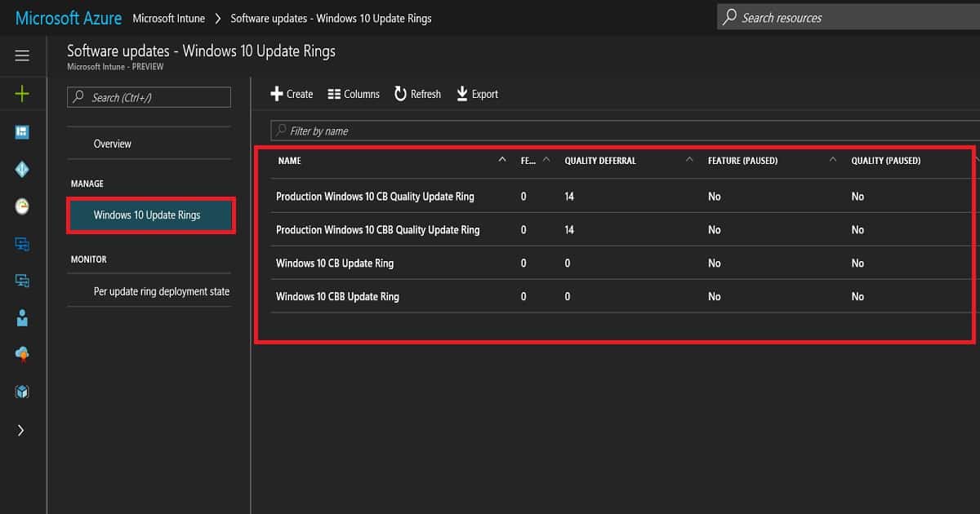Viewport: 980px width, 514px height.
Task: Click quality deferral 0 in Windows 10 CB row
Action: pyautogui.click(x=568, y=263)
